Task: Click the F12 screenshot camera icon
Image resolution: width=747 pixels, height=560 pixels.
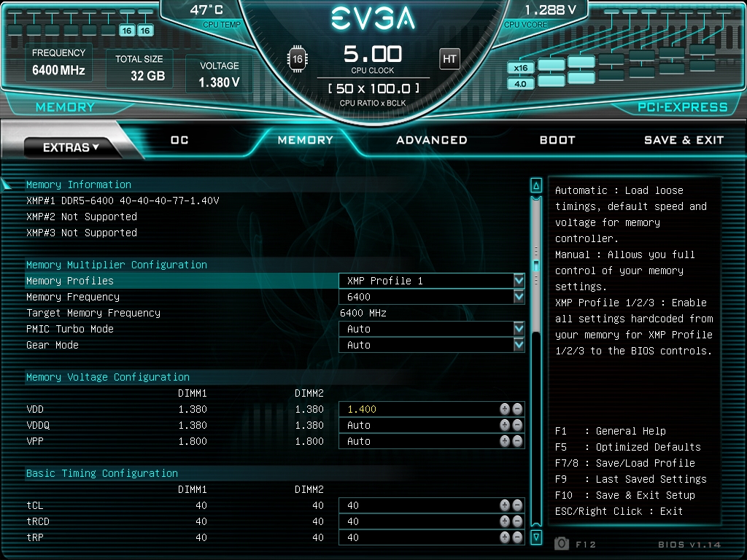Action: (562, 543)
